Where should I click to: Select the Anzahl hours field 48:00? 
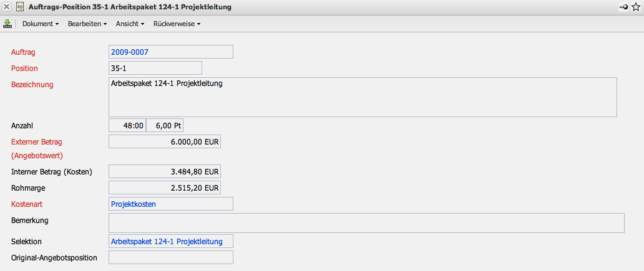click(x=127, y=125)
